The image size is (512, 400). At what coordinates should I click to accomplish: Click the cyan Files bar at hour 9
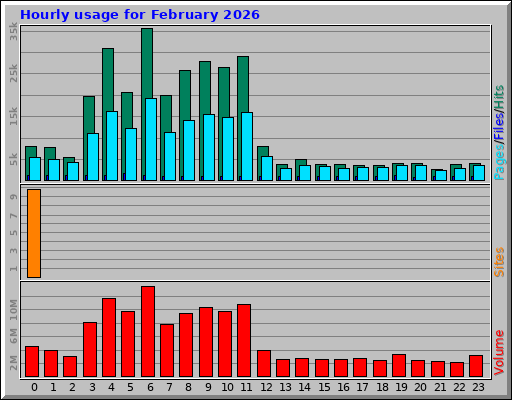(209, 147)
